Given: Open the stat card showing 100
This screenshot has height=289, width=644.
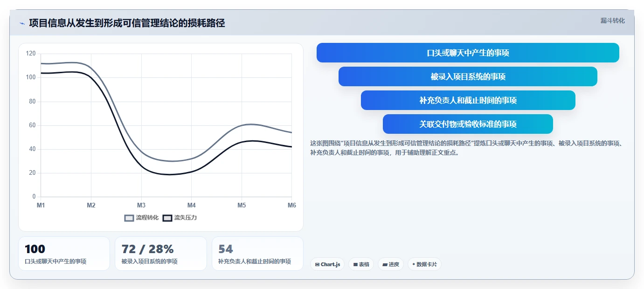Looking at the screenshot, I should 64,254.
